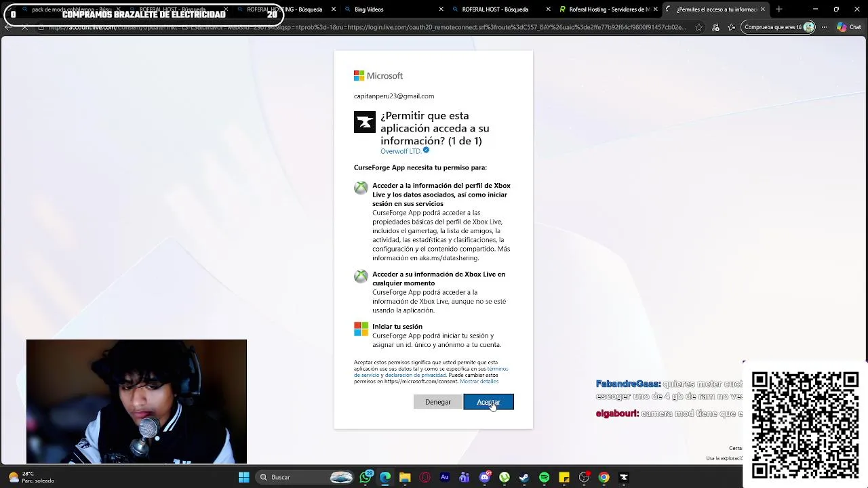868x488 pixels.
Task: Close the ¿Permites el acceso tab
Action: coord(763,9)
